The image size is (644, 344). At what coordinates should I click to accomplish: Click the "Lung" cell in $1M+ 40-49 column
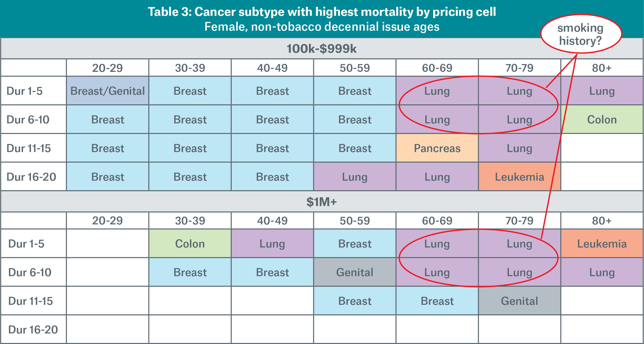pyautogui.click(x=272, y=244)
